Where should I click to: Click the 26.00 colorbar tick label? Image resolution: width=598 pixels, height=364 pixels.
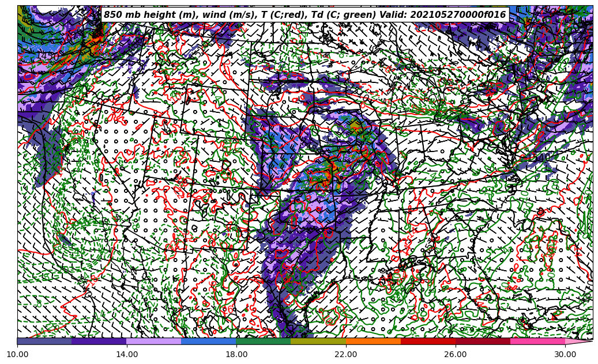click(x=456, y=354)
